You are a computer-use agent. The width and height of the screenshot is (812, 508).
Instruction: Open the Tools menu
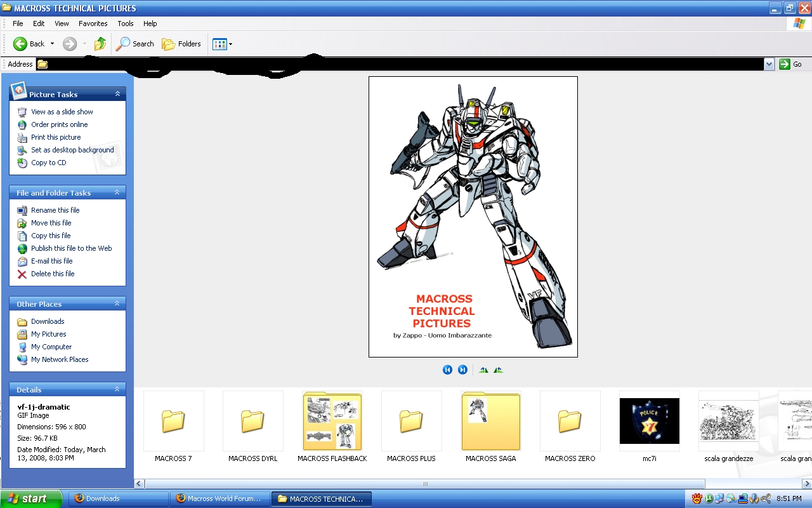tap(126, 23)
